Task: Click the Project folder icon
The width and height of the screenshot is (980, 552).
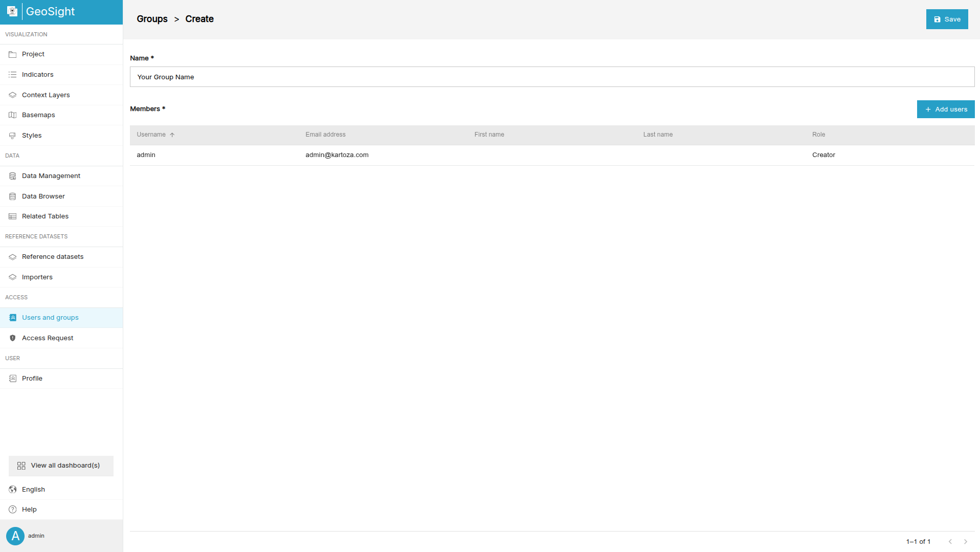Action: coord(13,54)
